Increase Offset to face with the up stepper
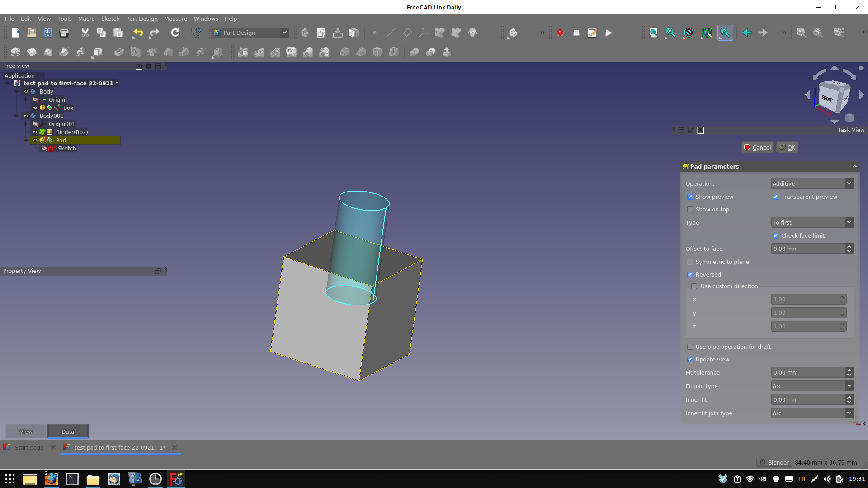Viewport: 868px width, 488px height. pos(849,246)
